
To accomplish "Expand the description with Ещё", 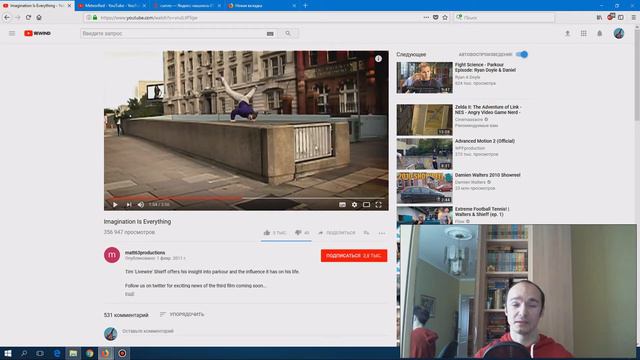I will pyautogui.click(x=129, y=294).
